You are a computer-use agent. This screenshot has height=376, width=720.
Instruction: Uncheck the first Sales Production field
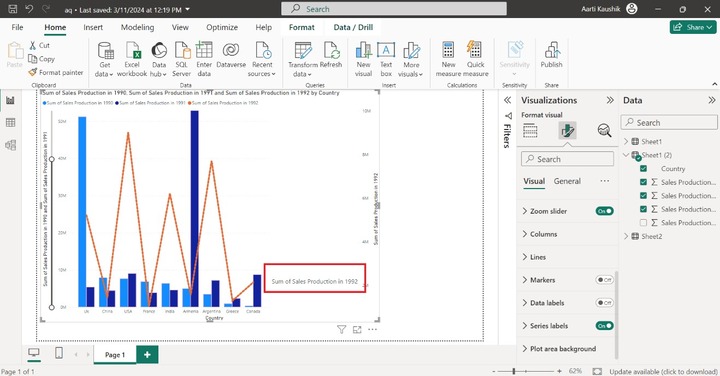643,182
